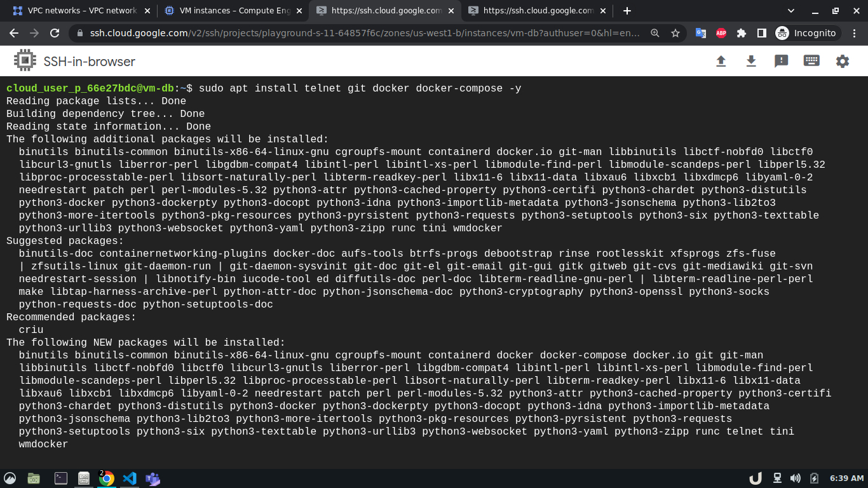Select the active ssh.cloud.google.com tab
The width and height of the screenshot is (868, 488).
(384, 11)
